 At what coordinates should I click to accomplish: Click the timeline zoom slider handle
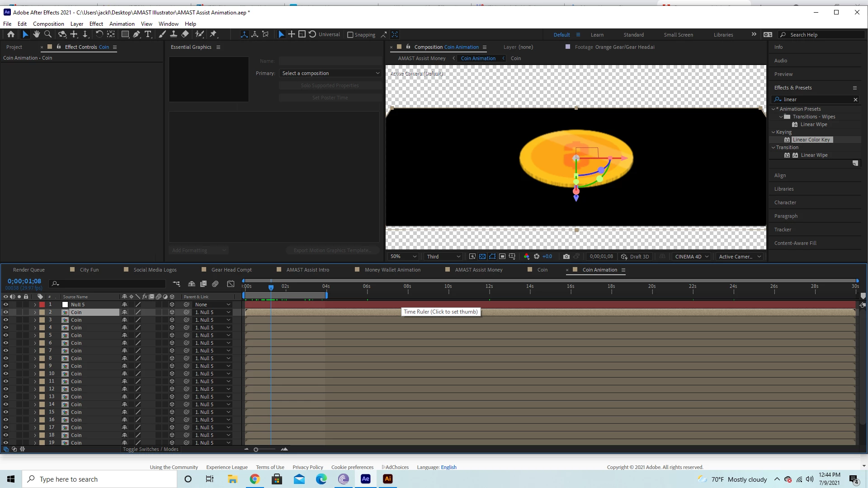(x=256, y=450)
